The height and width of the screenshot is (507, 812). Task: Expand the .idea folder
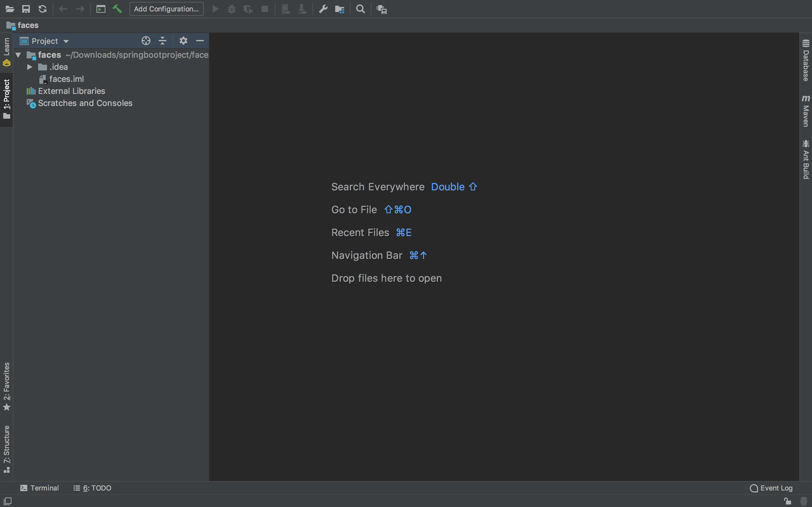pos(30,67)
